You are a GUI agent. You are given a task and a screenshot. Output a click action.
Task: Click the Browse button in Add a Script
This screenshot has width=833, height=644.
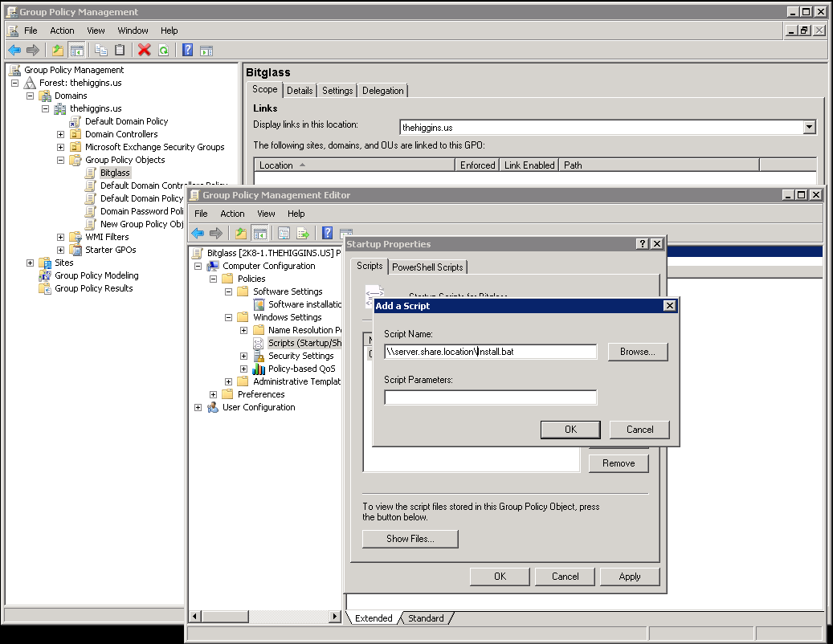(x=638, y=351)
